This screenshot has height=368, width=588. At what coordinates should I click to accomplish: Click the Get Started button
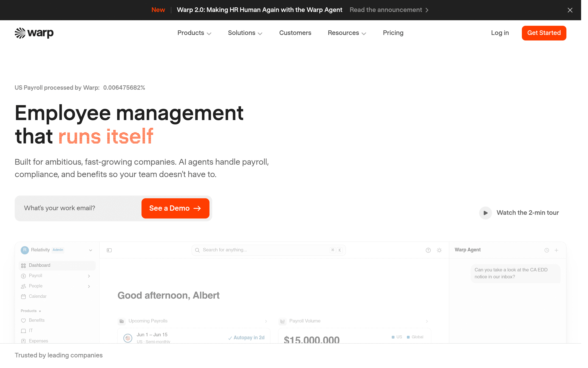544,33
